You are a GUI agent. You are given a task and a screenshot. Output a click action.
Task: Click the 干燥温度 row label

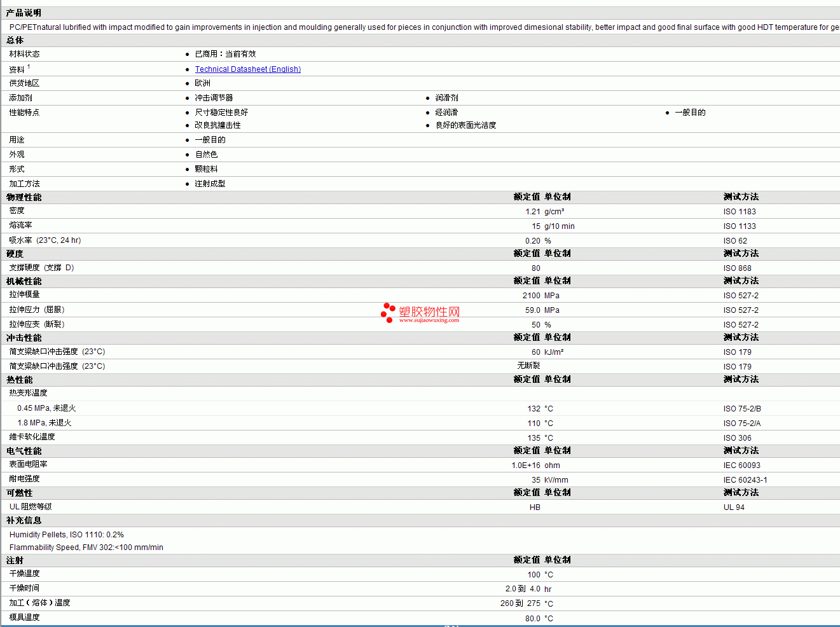[x=25, y=574]
